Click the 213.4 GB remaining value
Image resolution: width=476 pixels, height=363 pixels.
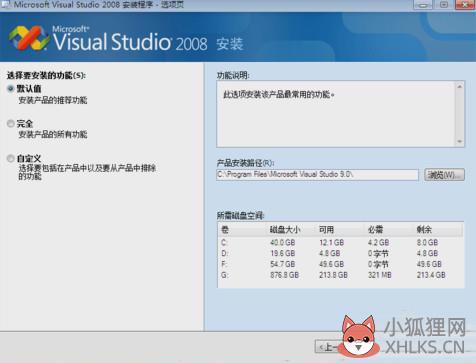pyautogui.click(x=431, y=275)
